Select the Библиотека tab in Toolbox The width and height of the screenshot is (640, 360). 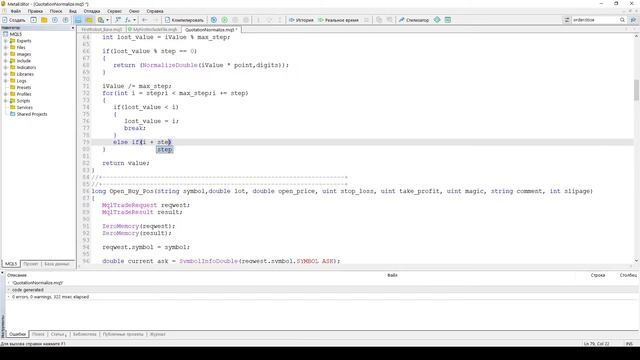[84, 334]
